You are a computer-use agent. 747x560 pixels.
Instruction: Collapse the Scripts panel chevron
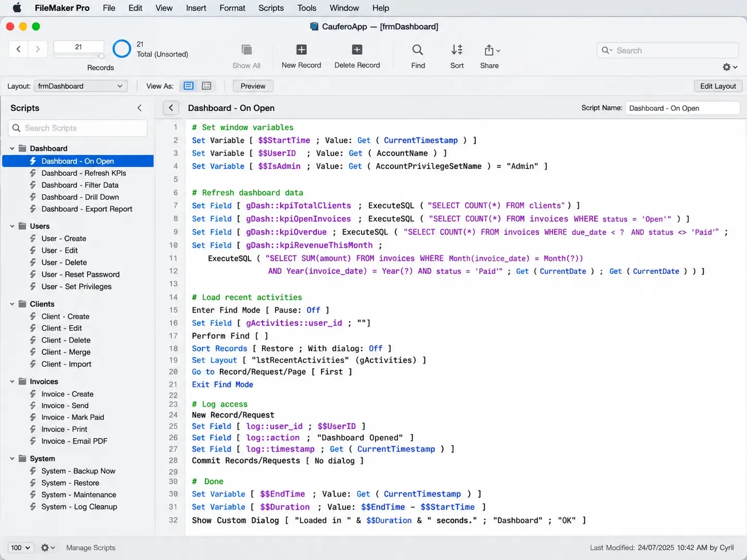click(139, 108)
